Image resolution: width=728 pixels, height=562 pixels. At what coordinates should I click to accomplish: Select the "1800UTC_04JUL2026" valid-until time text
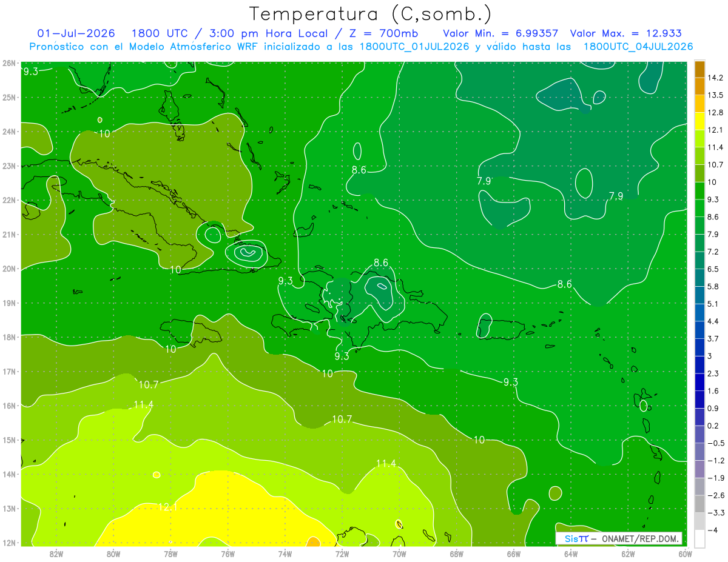pyautogui.click(x=638, y=46)
